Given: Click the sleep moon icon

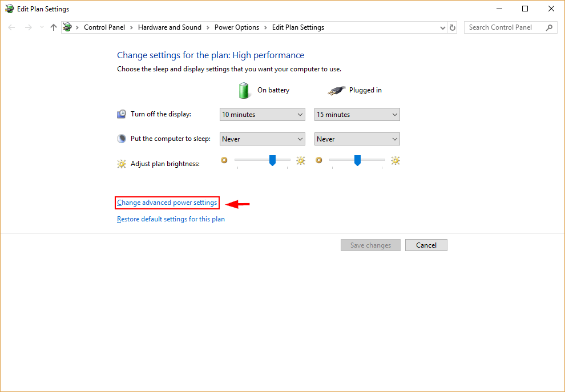Looking at the screenshot, I should [x=122, y=139].
